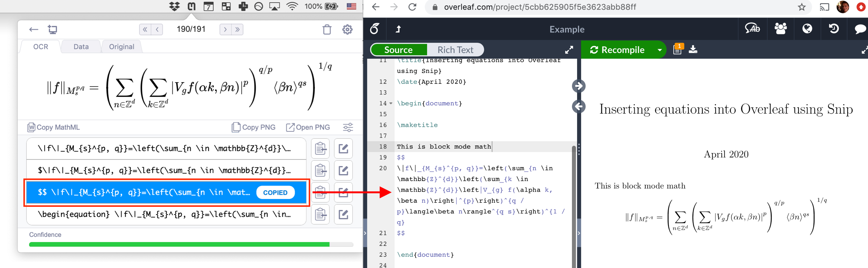The width and height of the screenshot is (868, 268).
Task: Open Recompile dropdown arrow
Action: (x=660, y=50)
